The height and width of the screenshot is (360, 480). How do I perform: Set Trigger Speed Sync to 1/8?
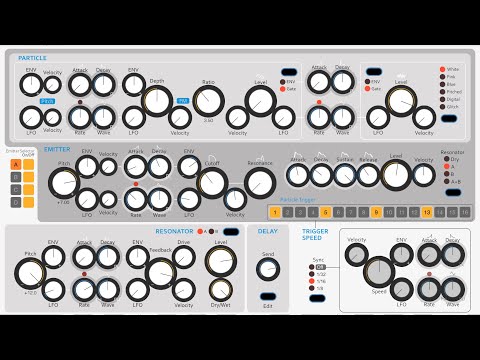pos(312,288)
